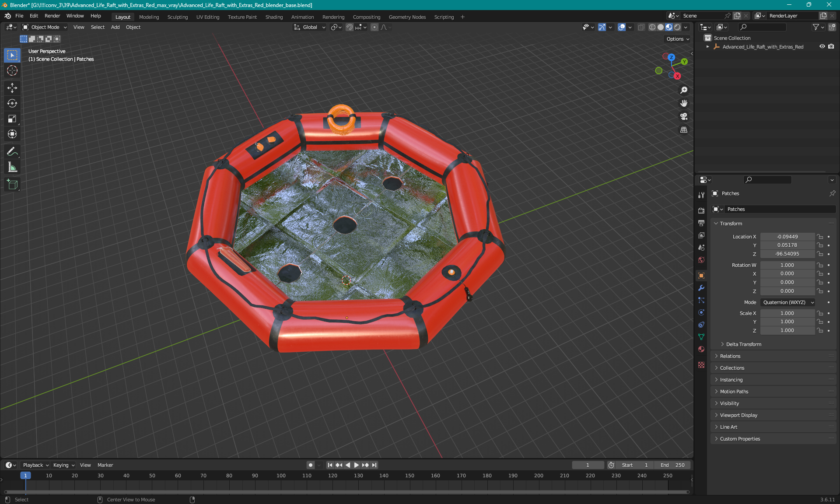The height and width of the screenshot is (504, 840).
Task: Open the Modifiers properties tab
Action: click(x=701, y=288)
